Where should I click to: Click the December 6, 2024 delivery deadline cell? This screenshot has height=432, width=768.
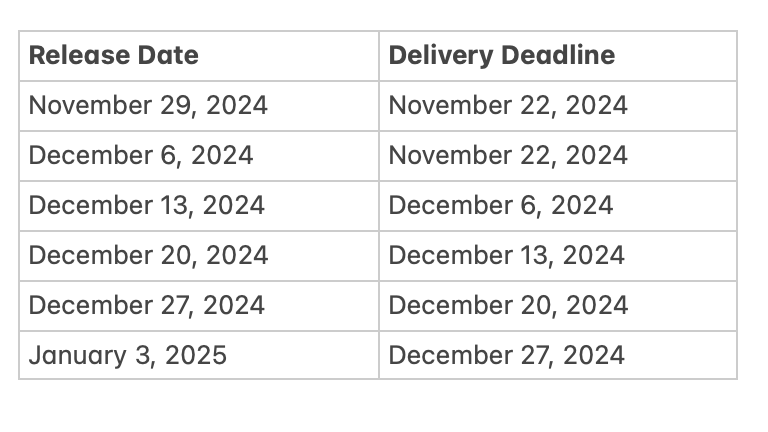(x=558, y=206)
